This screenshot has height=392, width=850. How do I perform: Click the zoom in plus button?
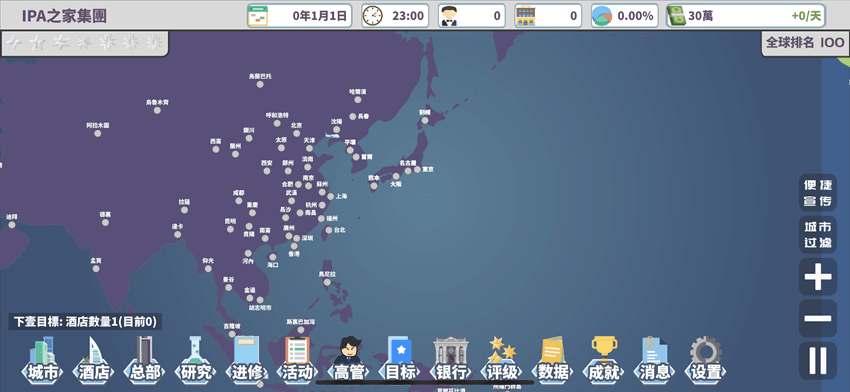[817, 277]
